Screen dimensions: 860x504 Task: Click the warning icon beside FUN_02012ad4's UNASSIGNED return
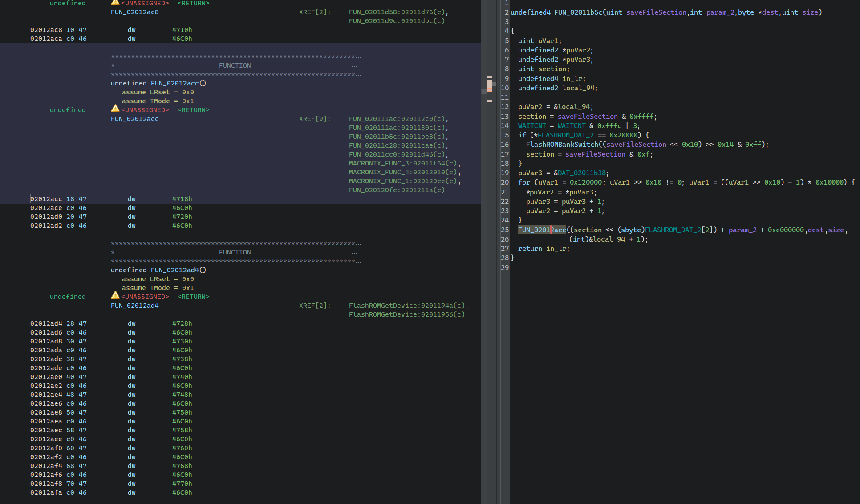click(115, 295)
